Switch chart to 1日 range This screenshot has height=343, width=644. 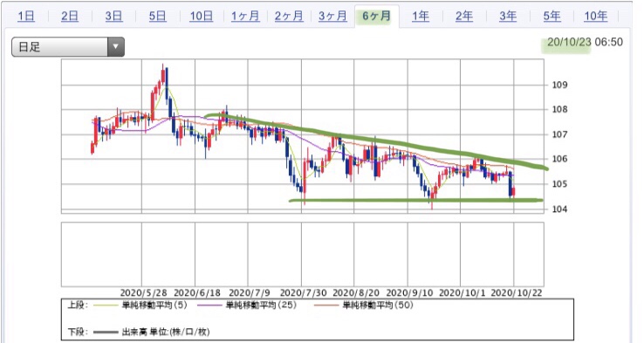click(x=26, y=16)
